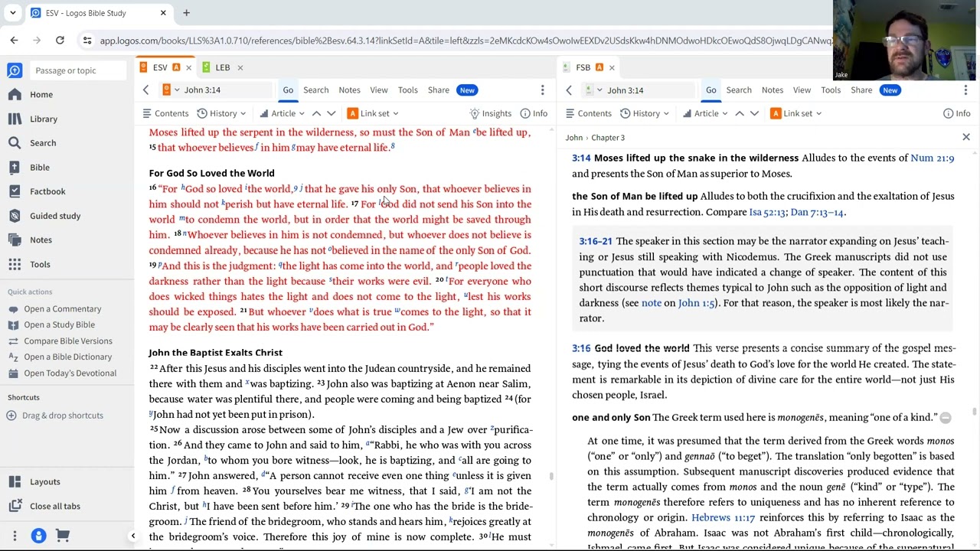The image size is (980, 551).
Task: Click Compare Bible Versions quick action
Action: [x=68, y=341]
